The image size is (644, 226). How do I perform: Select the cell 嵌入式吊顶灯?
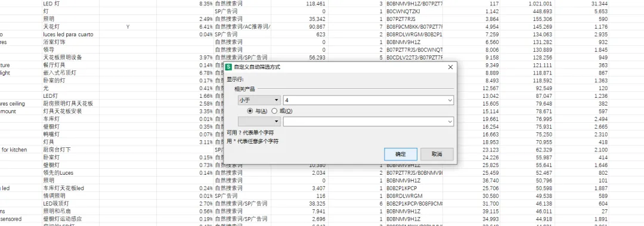coord(60,73)
